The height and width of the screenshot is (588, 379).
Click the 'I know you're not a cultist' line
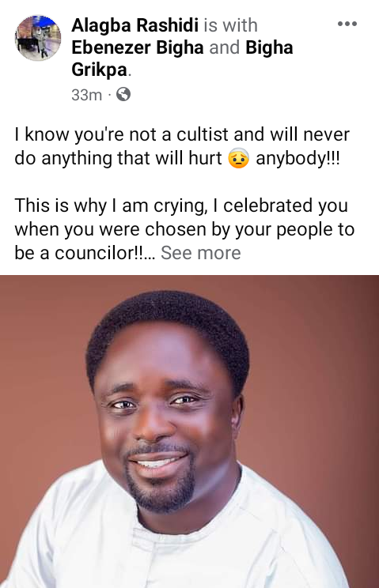coord(182,134)
